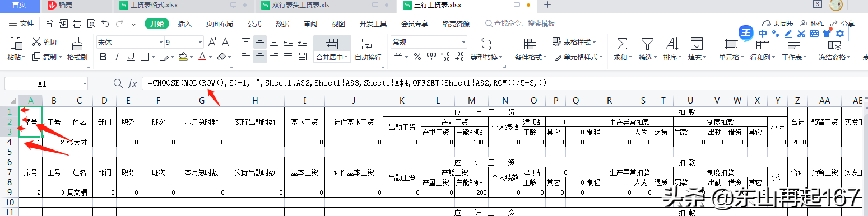Open 单元格样式 cell styles dropdown
The width and height of the screenshot is (868, 216).
tap(577, 57)
